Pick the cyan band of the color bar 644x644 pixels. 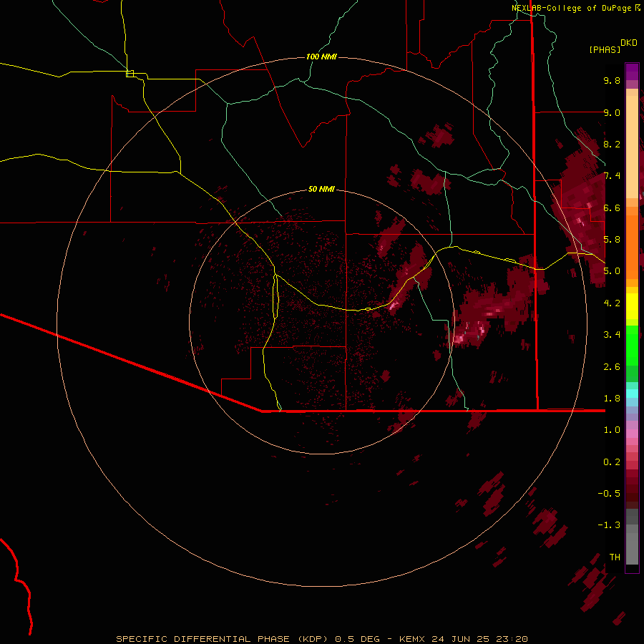tap(632, 394)
